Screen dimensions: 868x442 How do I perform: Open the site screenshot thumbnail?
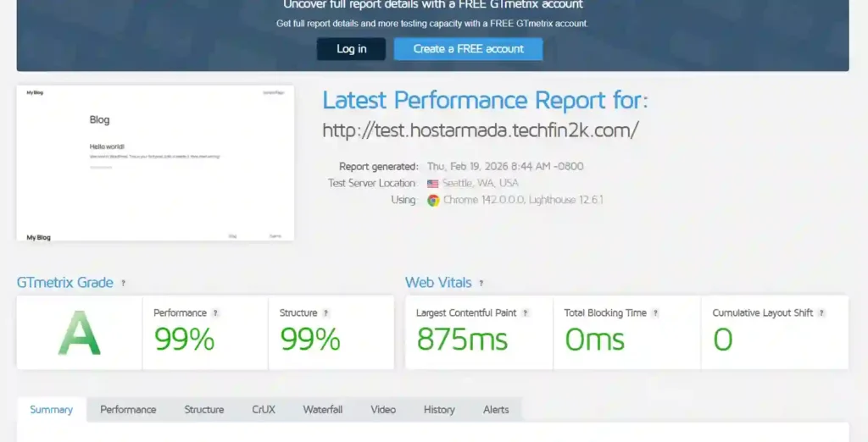[155, 163]
